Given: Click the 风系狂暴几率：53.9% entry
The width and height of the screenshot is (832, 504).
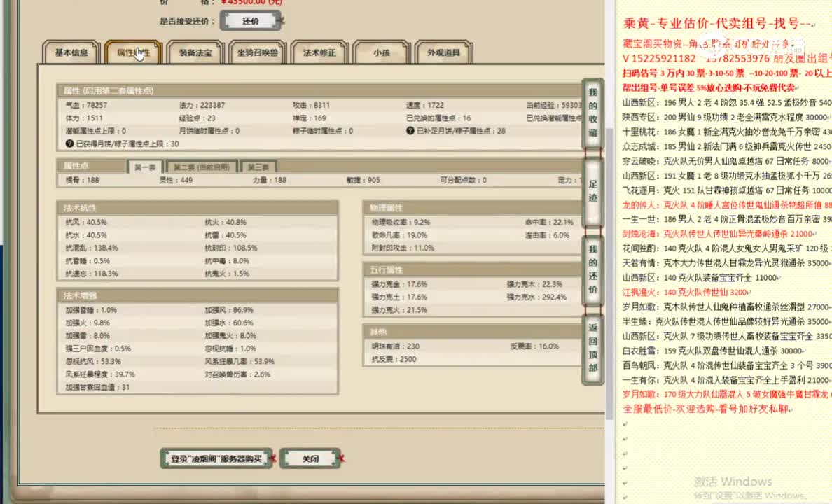Looking at the screenshot, I should pos(240,361).
